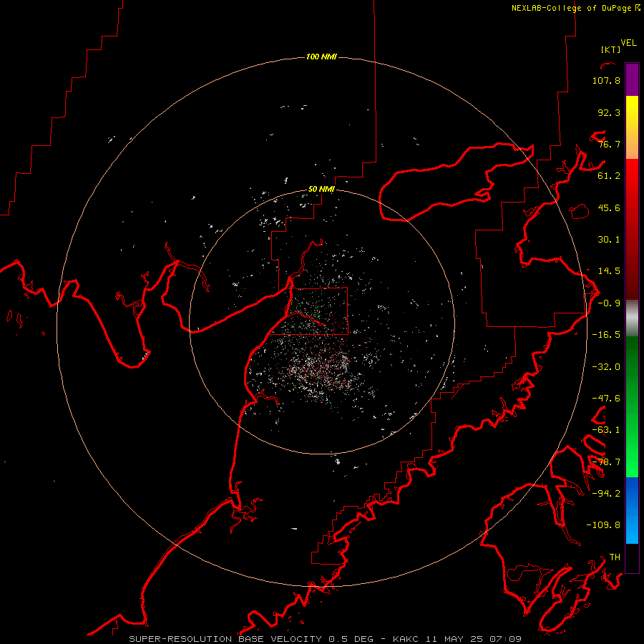Click the 76.7 velocity scale value
The width and height of the screenshot is (644, 644).
pyautogui.click(x=609, y=144)
